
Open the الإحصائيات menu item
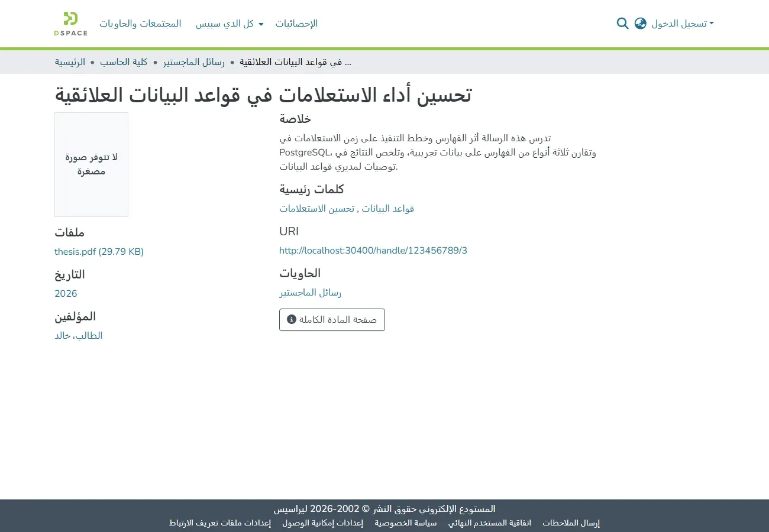(296, 24)
